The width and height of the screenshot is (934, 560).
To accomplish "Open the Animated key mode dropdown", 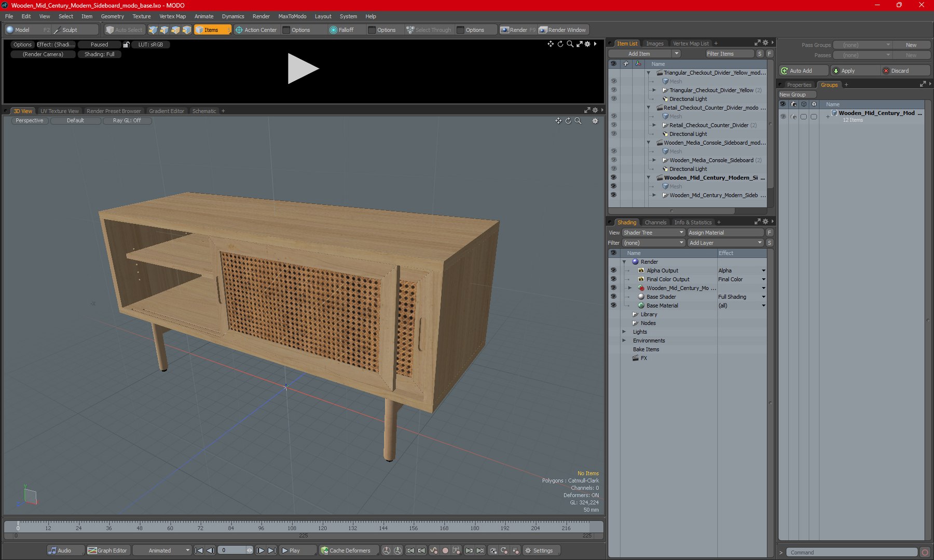I will pos(162,551).
